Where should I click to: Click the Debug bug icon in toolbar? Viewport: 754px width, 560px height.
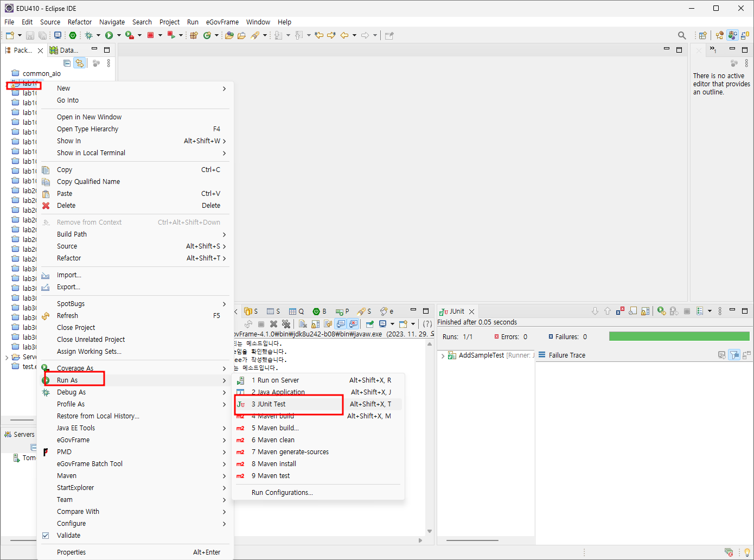(88, 35)
